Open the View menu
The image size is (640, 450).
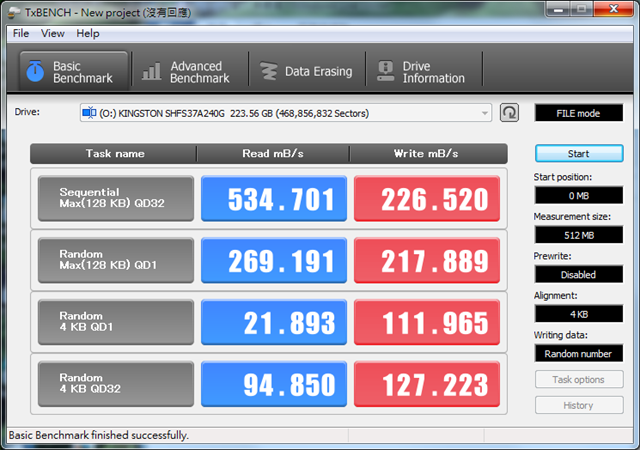(53, 33)
